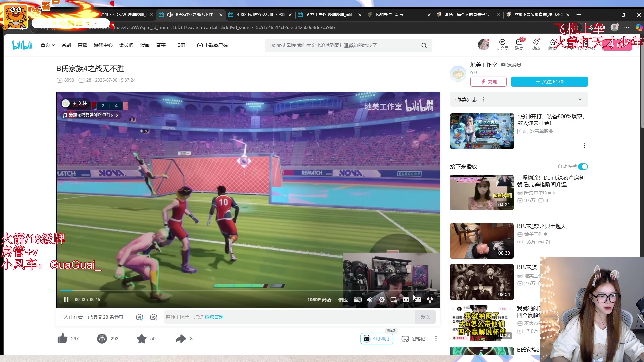Image resolution: width=644 pixels, height=362 pixels.
Task: Click the fullscreen radiation-style icon
Action: click(430, 300)
